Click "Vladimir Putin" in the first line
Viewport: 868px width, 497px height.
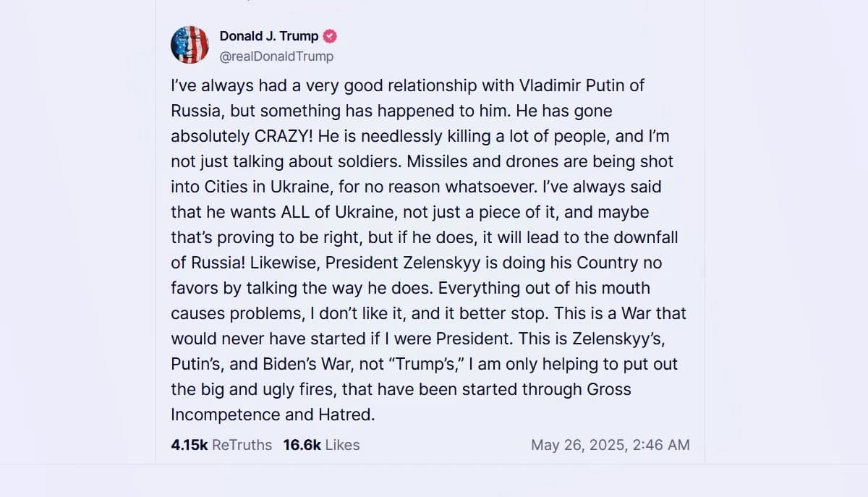(x=571, y=85)
